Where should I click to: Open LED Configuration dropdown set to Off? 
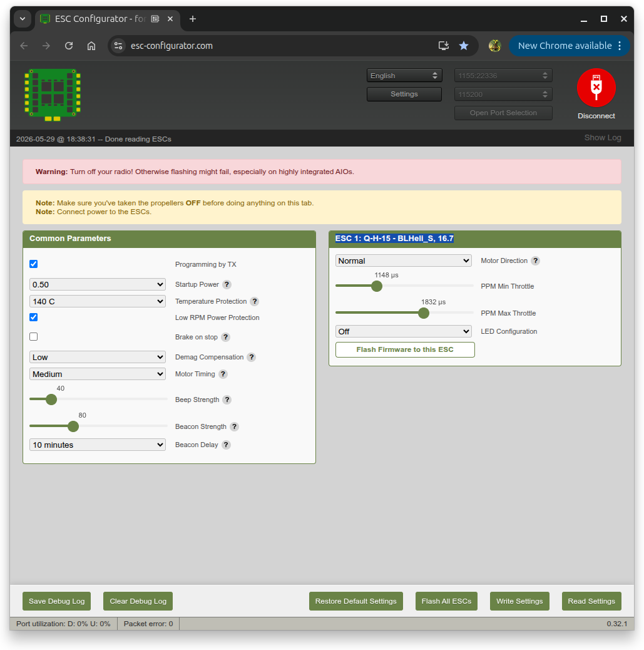pyautogui.click(x=403, y=332)
